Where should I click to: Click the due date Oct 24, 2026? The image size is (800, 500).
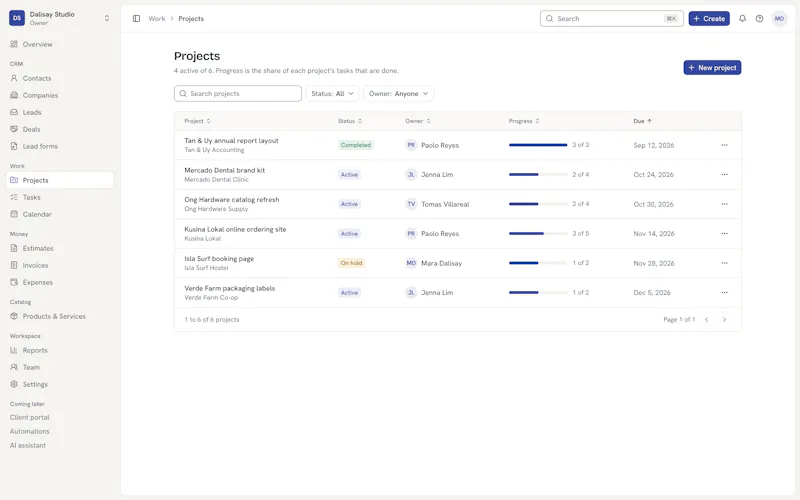point(654,174)
